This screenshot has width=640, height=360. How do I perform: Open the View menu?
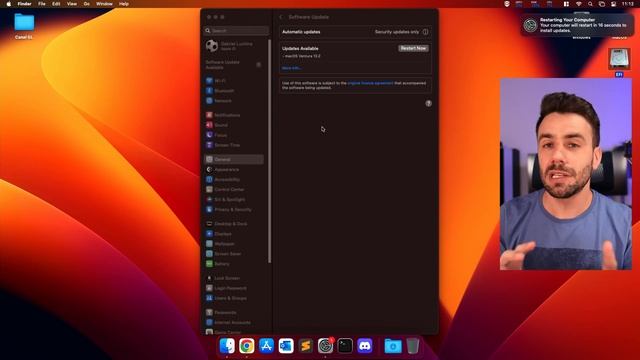(71, 4)
